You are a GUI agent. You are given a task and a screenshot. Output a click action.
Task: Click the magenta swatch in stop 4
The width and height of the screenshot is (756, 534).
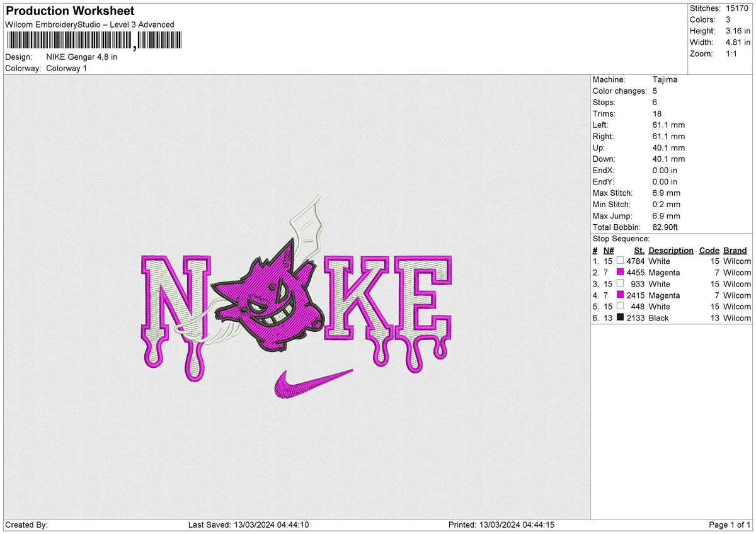click(621, 295)
